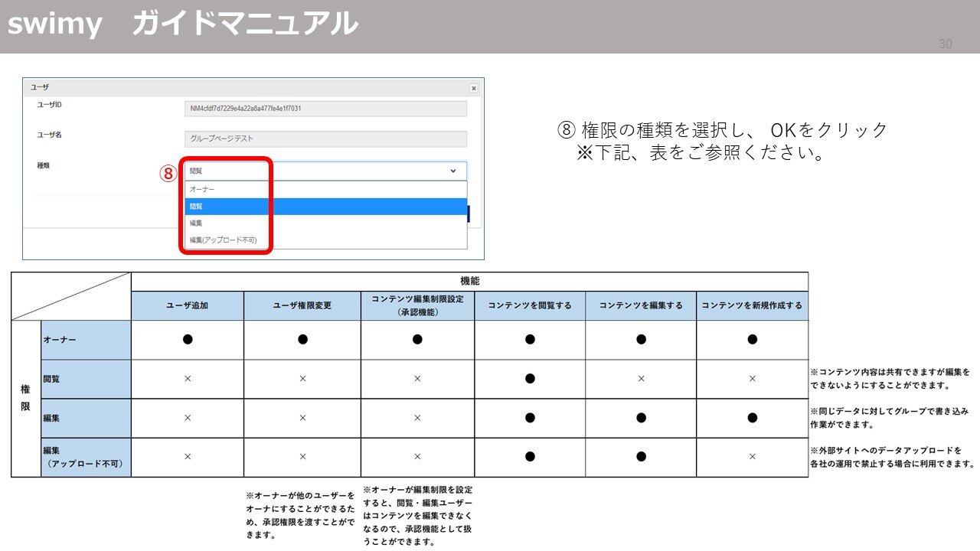Click the ● under コンテンツ編集制限設定 for オーナー

click(x=418, y=339)
